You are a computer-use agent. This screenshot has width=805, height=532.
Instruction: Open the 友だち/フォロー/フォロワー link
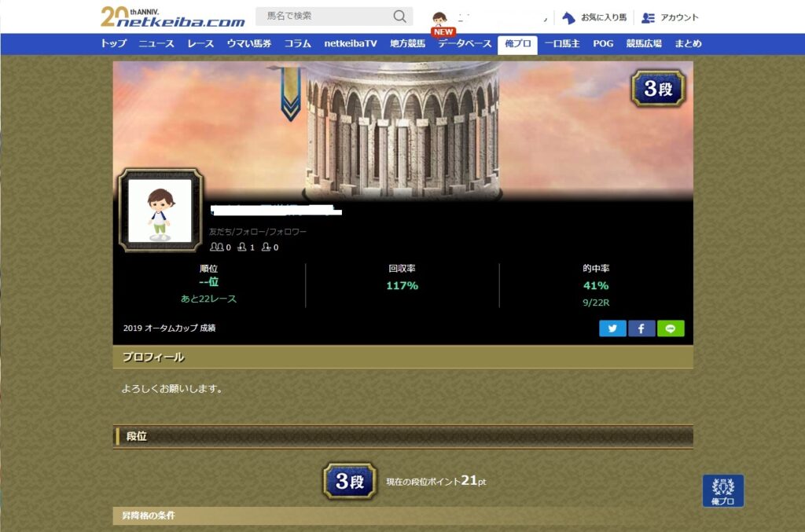(x=258, y=232)
